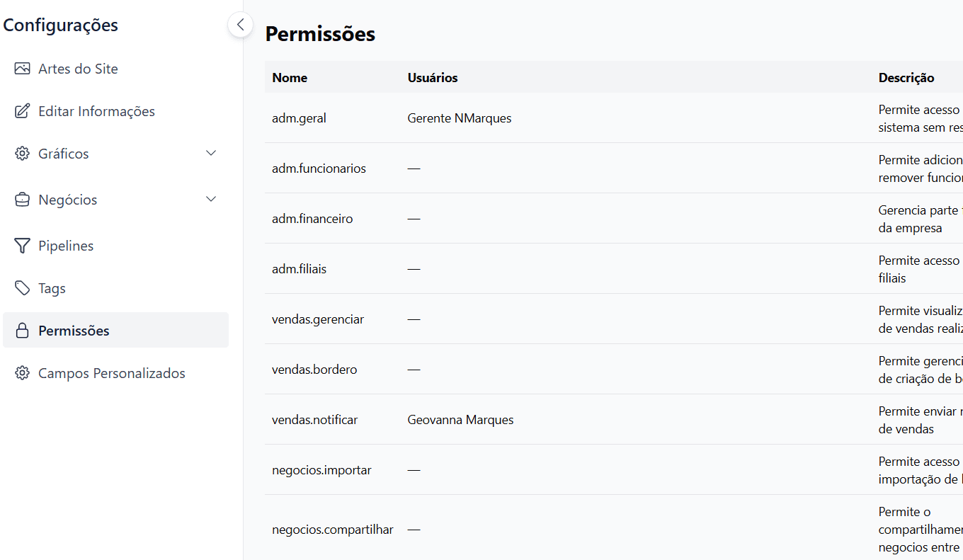The height and width of the screenshot is (560, 963).
Task: Click the Campos Personalizados gear icon
Action: pos(22,372)
